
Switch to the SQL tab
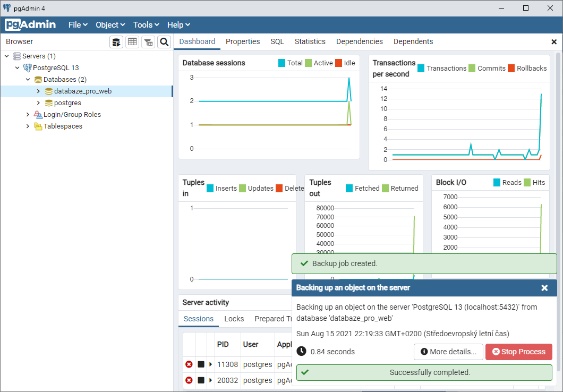277,41
